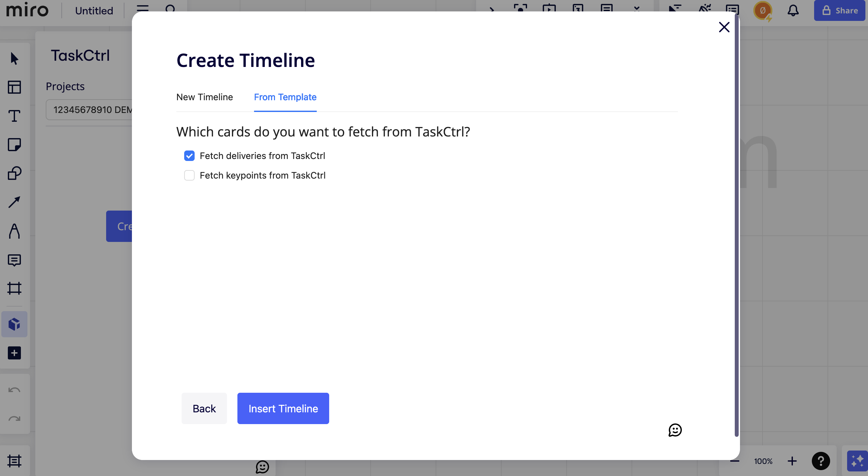This screenshot has width=868, height=476.
Task: Zoom out with the minus icon
Action: [734, 461]
